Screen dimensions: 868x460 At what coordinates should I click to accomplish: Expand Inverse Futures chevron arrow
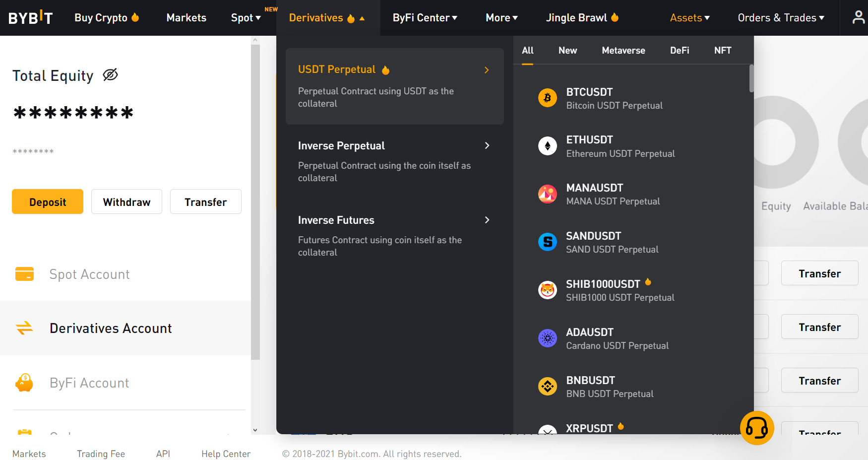pos(487,220)
